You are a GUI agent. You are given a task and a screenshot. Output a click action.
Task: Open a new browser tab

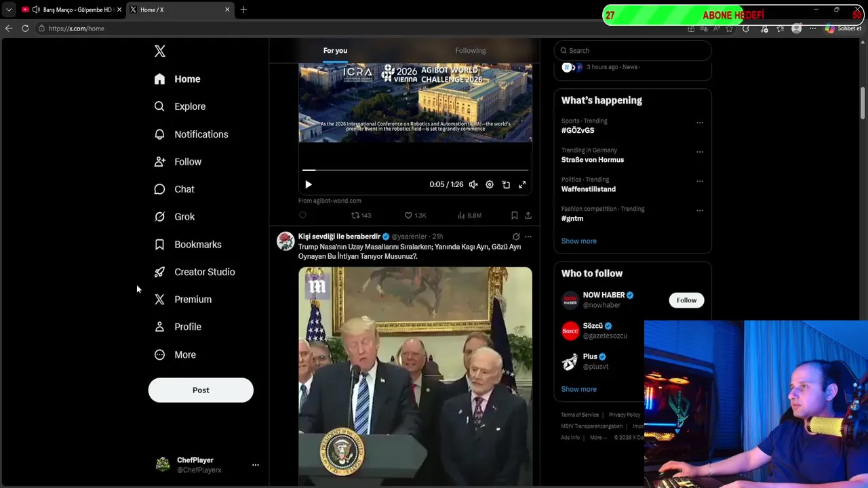[x=243, y=9]
